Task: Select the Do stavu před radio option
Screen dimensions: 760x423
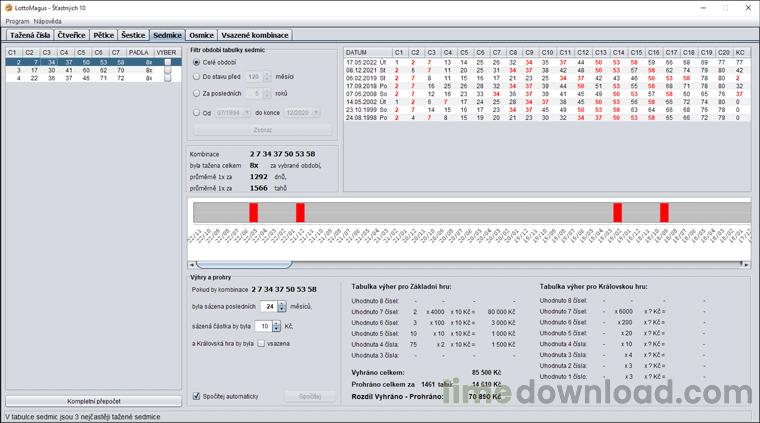Action: click(x=196, y=77)
